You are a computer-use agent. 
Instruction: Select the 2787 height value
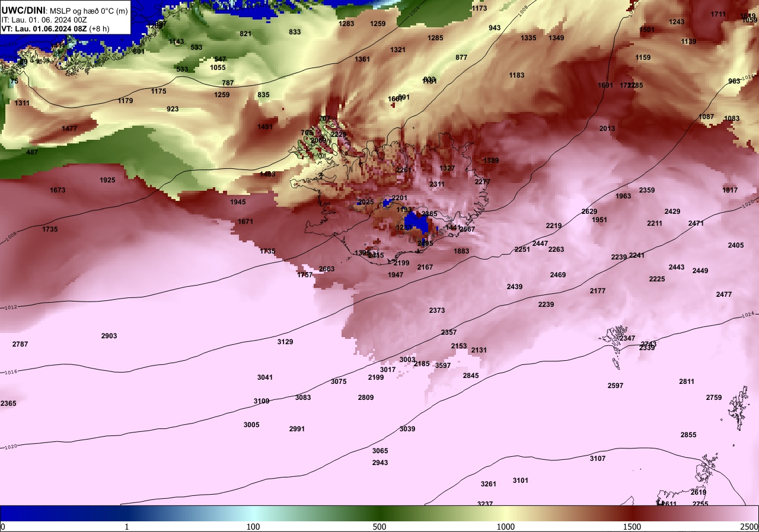coord(20,344)
